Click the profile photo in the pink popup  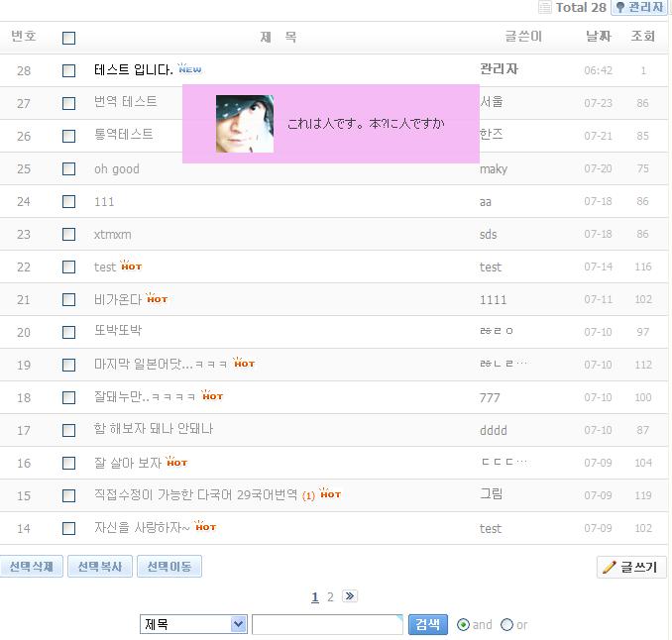coord(245,124)
